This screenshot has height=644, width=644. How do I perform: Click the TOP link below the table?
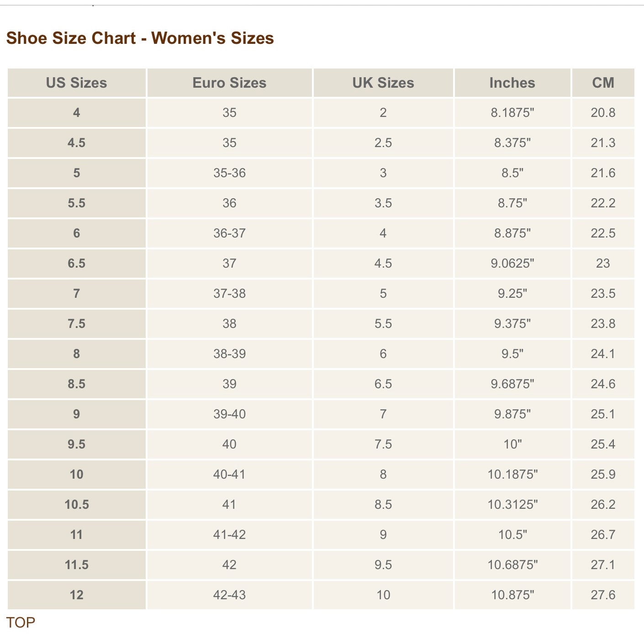(x=21, y=623)
